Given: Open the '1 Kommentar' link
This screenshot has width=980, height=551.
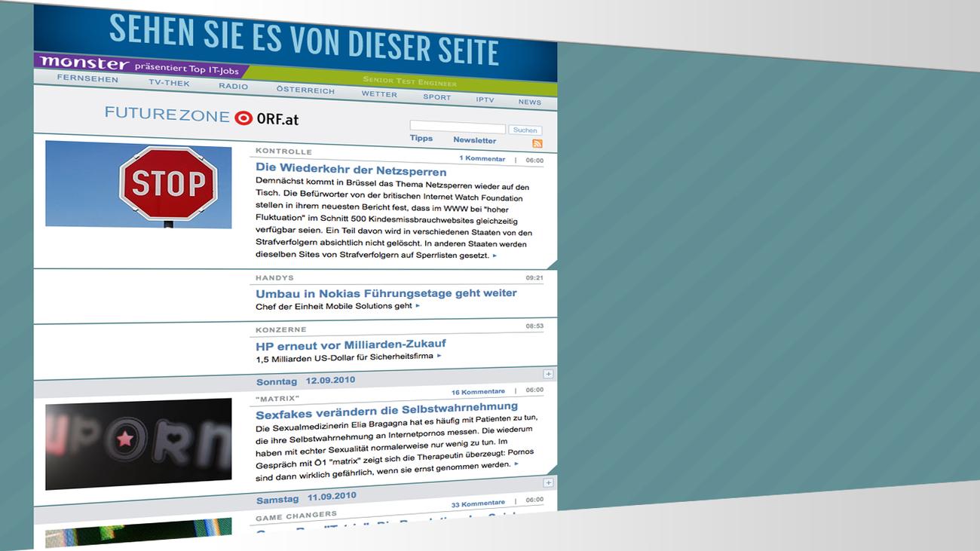Looking at the screenshot, I should (x=482, y=158).
